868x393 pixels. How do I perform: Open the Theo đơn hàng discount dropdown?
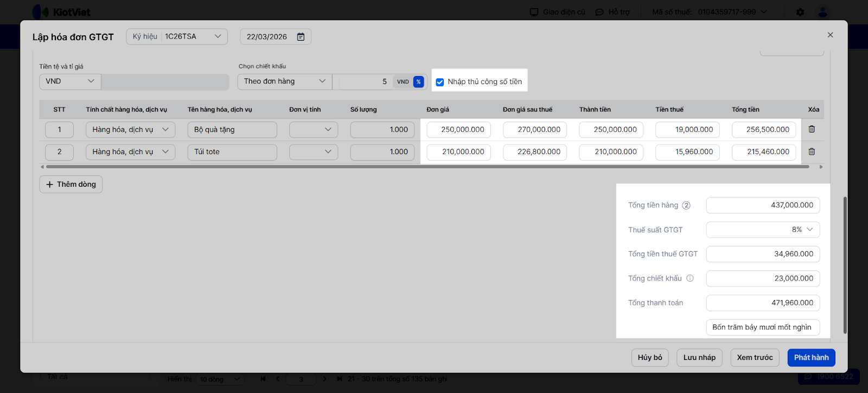tap(285, 81)
